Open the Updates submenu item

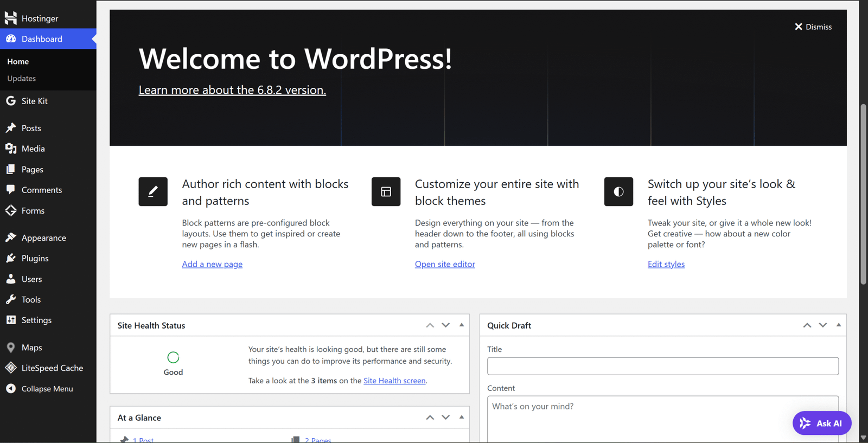pyautogui.click(x=22, y=79)
